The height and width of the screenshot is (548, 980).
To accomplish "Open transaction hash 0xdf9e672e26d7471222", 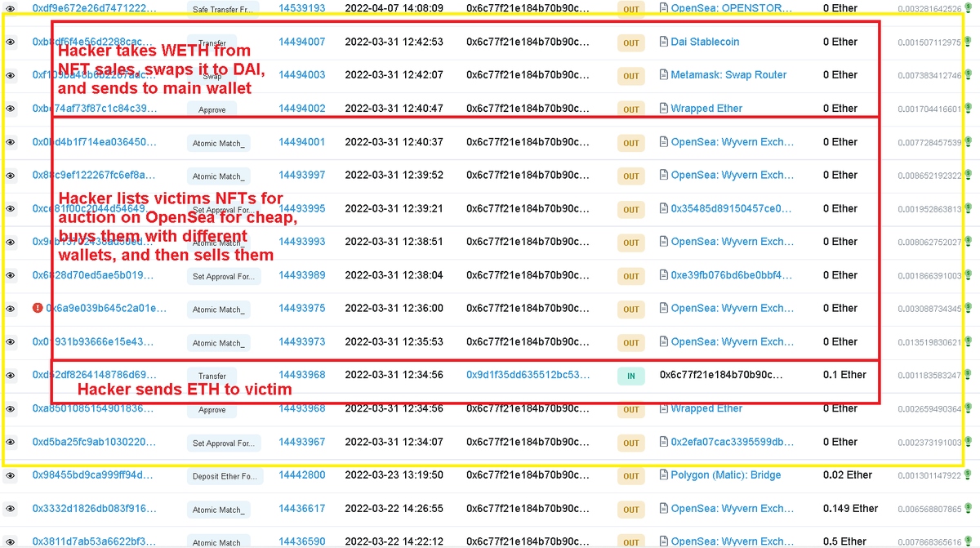I will [95, 8].
